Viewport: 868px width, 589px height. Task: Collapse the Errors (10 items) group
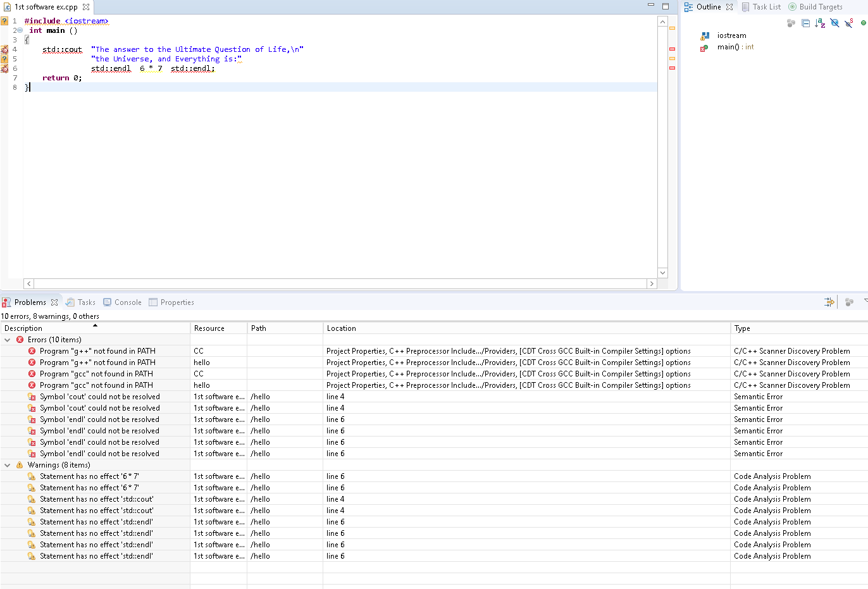(8, 340)
